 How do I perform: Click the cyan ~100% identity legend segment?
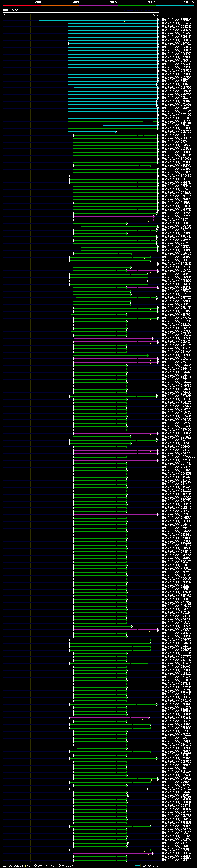click(x=175, y=6)
